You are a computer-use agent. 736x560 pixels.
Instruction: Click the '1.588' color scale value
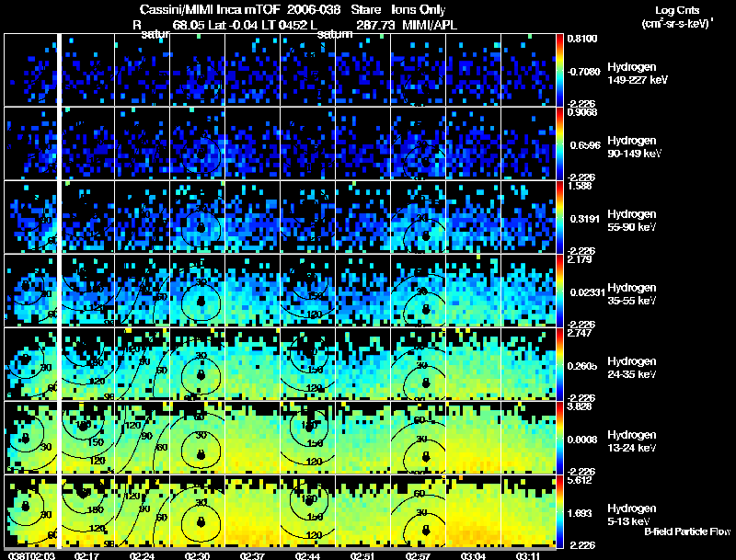[x=580, y=186]
